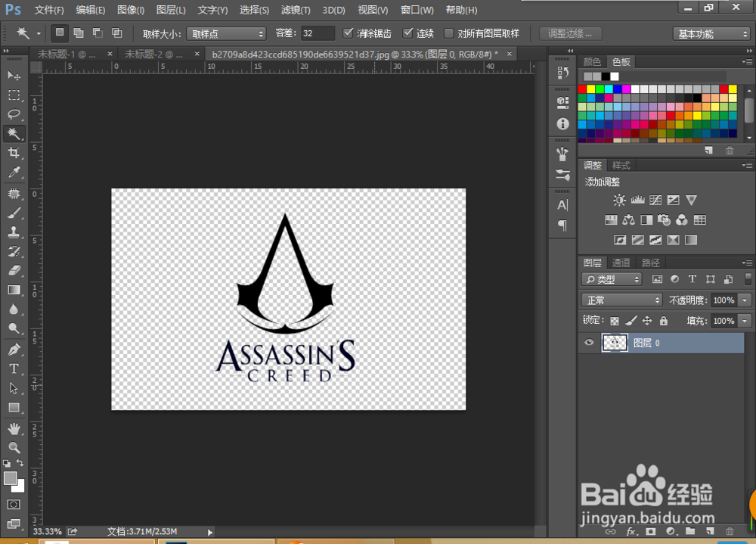Select the Rectangular Marquee tool
The image size is (756, 544).
pos(14,95)
